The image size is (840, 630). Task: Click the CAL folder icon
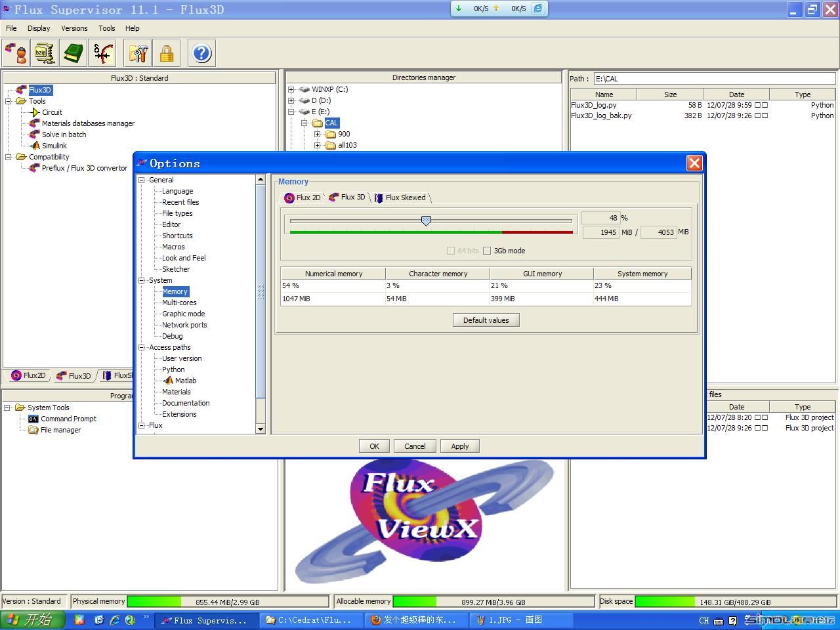[318, 123]
